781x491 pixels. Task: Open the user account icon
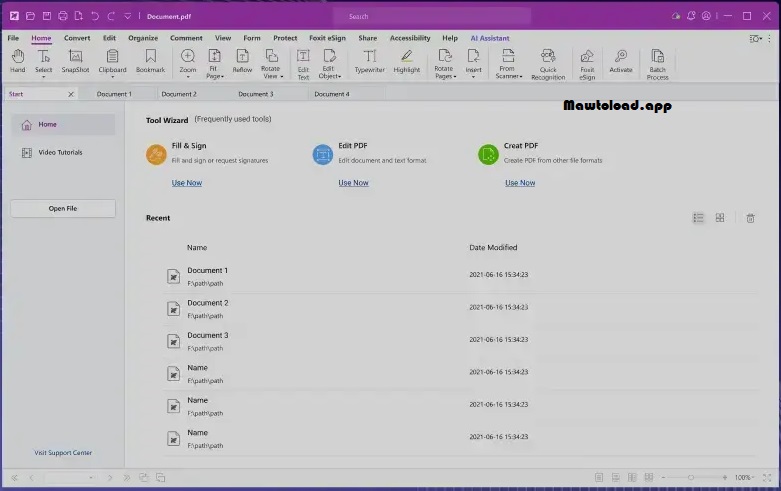click(706, 16)
